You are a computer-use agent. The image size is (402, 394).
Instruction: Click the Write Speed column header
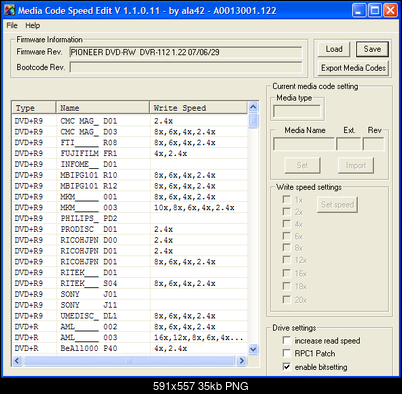(199, 108)
